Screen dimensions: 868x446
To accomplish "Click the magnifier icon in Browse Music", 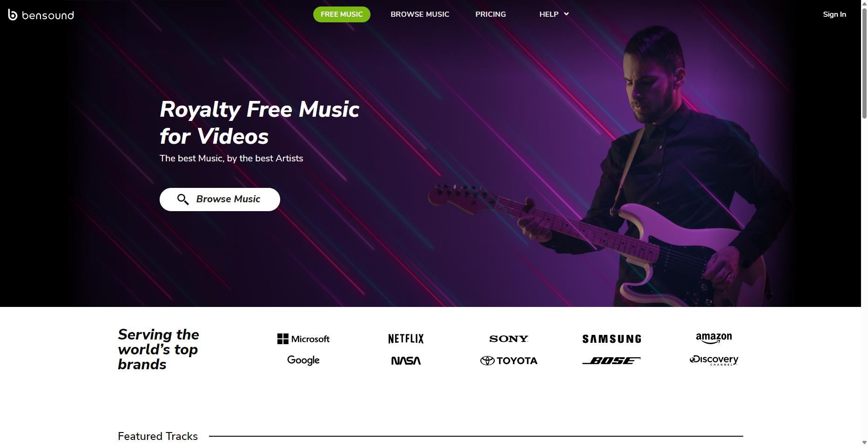I will point(183,200).
